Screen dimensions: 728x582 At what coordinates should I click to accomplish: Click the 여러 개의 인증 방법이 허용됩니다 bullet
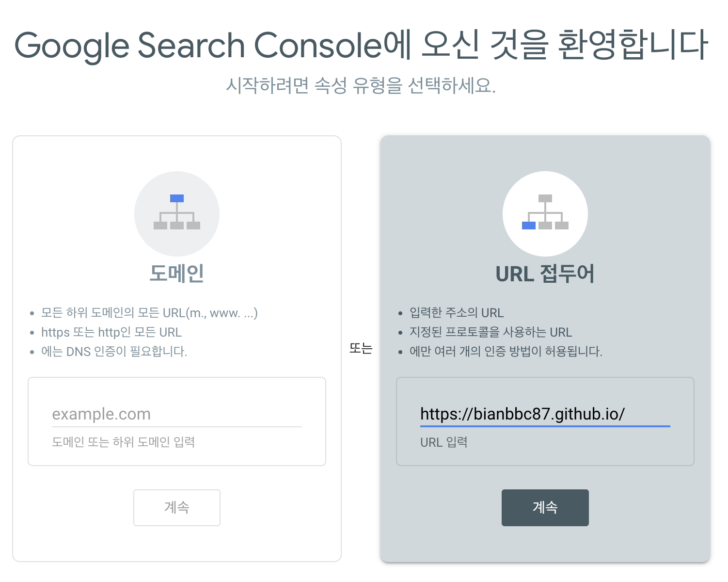[x=506, y=352]
